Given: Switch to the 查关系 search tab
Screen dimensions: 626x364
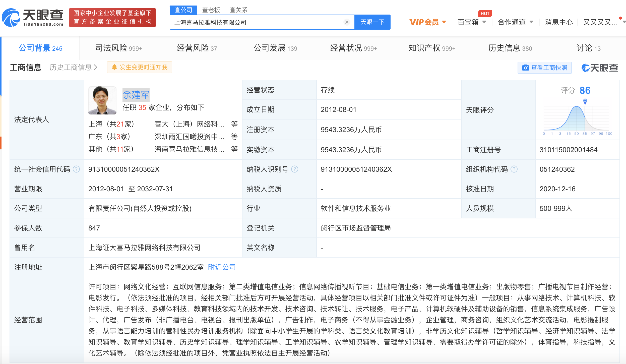Looking at the screenshot, I should [x=239, y=10].
